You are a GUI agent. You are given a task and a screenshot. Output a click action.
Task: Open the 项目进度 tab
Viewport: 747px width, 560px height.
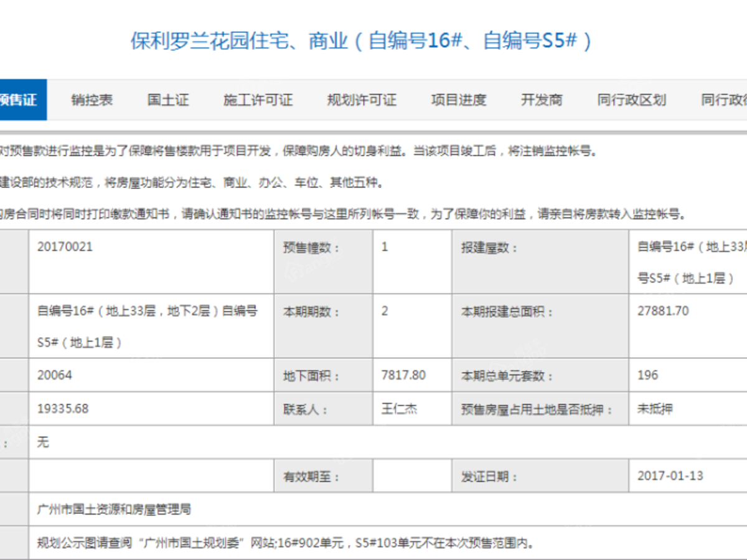[x=459, y=100]
